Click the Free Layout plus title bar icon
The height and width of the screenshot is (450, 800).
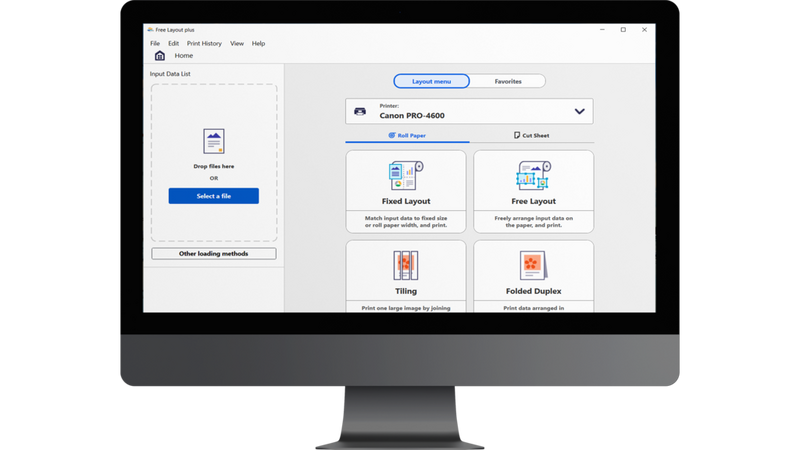click(152, 30)
